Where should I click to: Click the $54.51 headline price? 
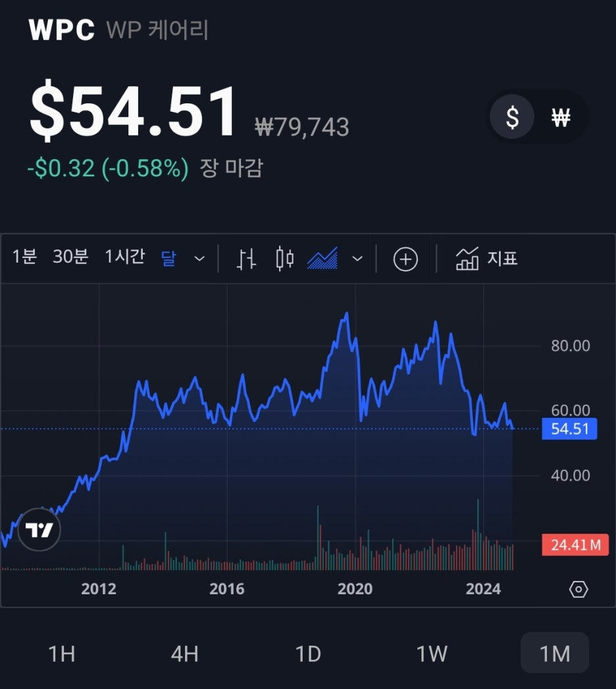point(133,111)
